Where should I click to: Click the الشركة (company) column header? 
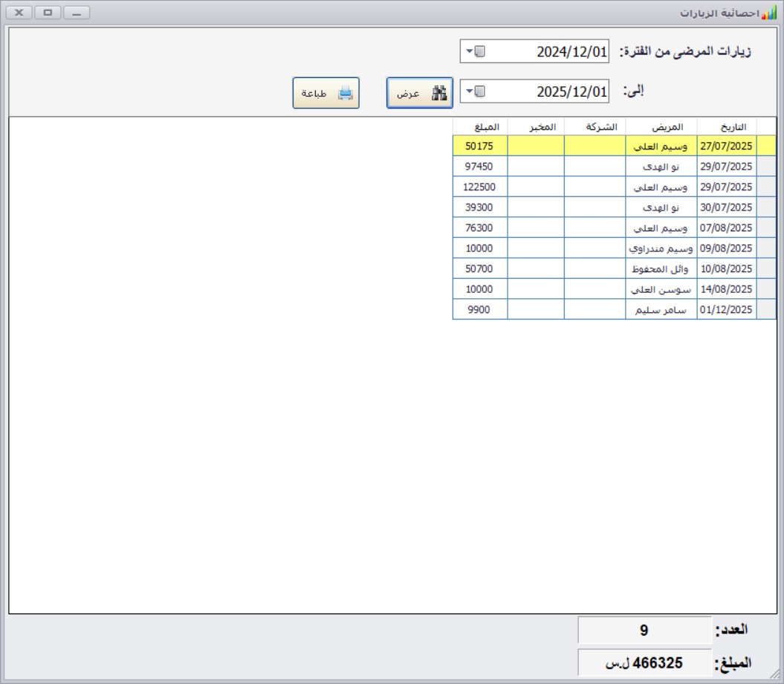click(595, 126)
